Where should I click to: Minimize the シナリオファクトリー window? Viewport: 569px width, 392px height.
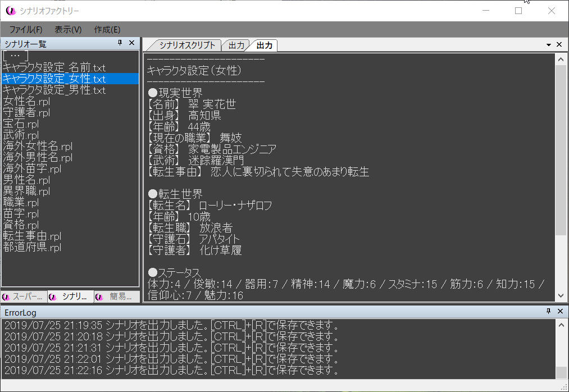click(486, 11)
